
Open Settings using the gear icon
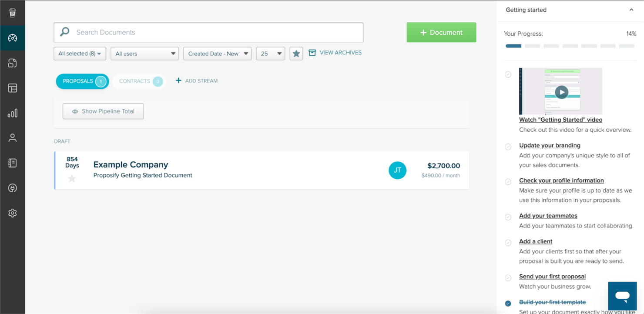point(13,213)
